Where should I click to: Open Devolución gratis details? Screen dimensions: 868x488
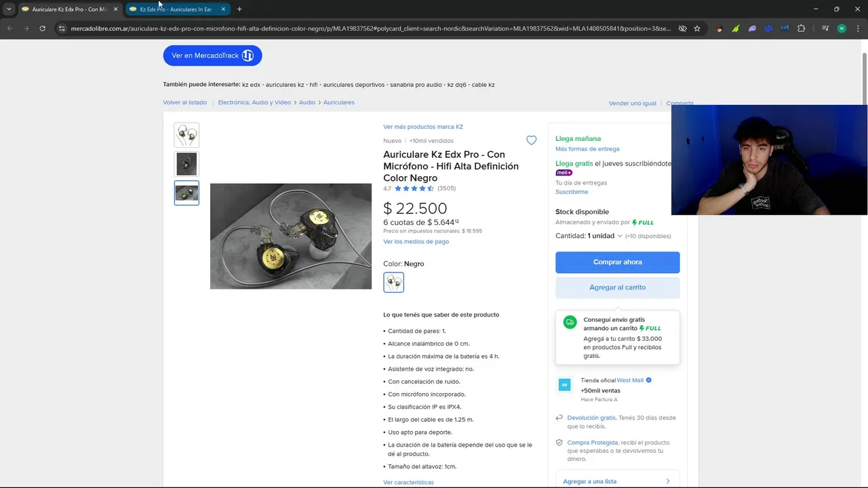tap(591, 418)
